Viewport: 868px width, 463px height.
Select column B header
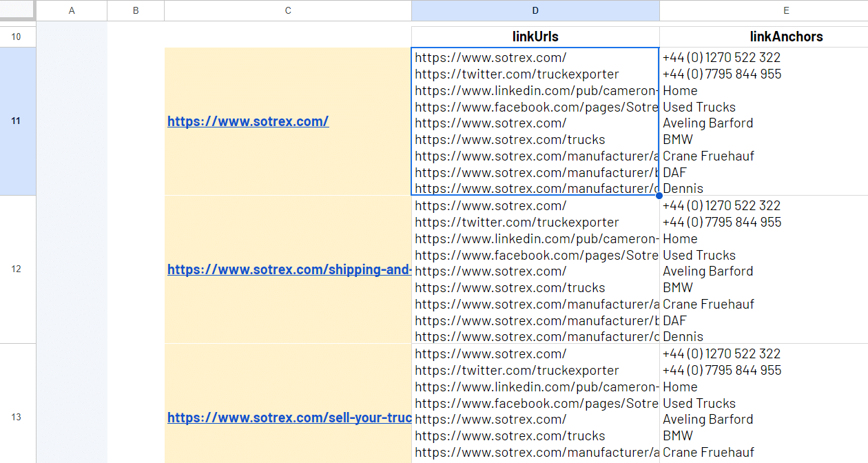tap(136, 10)
